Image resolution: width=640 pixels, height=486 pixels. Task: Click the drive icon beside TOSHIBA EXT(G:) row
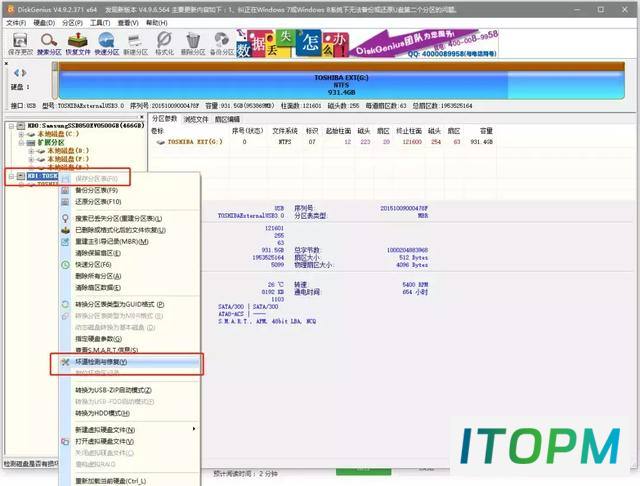coord(160,142)
